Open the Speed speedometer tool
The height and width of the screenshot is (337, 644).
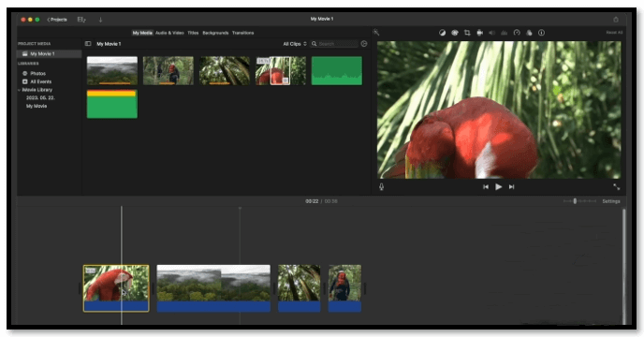click(x=517, y=33)
